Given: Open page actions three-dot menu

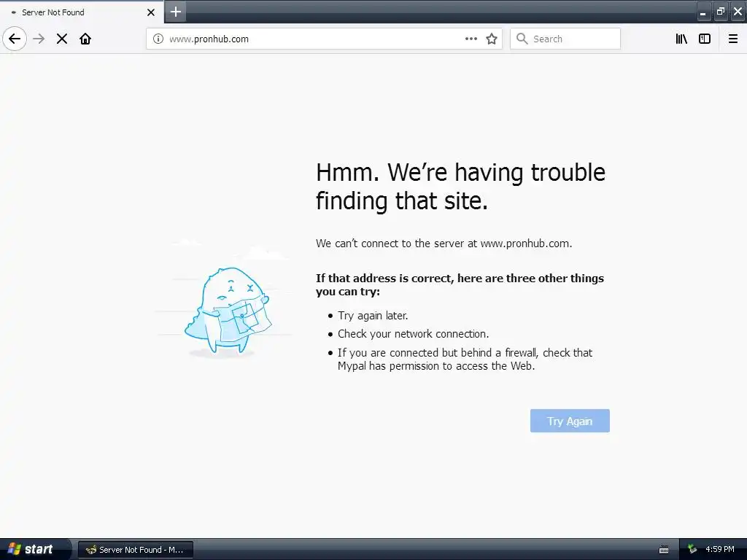Looking at the screenshot, I should [471, 39].
